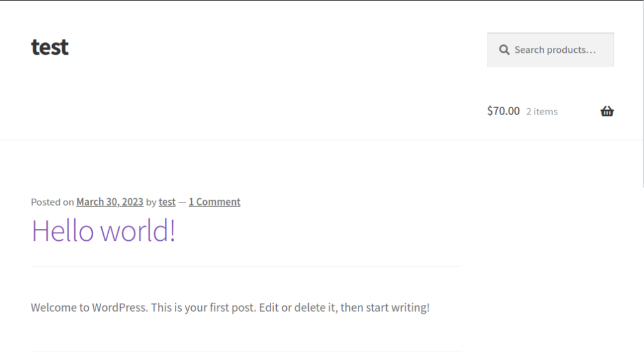
Task: Click the magnifier icon in the search box
Action: tap(504, 50)
